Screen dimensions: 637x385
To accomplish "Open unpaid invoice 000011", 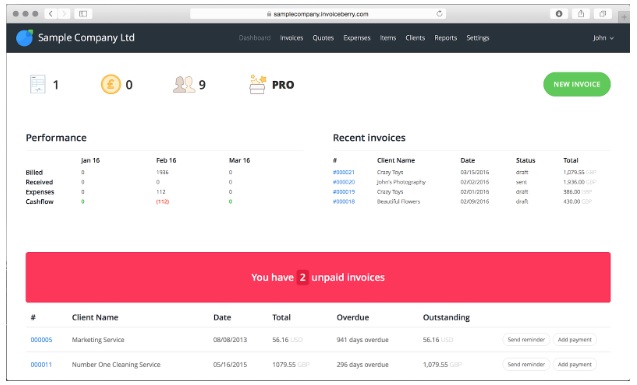I will point(41,364).
